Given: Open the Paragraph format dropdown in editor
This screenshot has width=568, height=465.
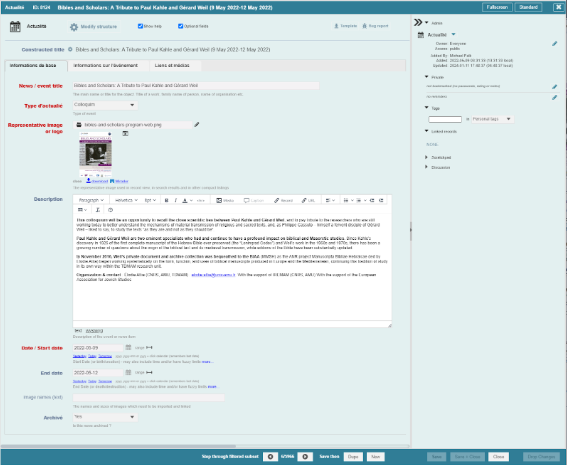Looking at the screenshot, I should click(x=91, y=200).
